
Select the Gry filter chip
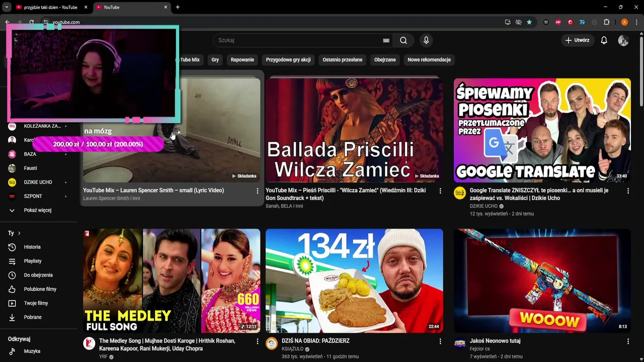click(215, 59)
